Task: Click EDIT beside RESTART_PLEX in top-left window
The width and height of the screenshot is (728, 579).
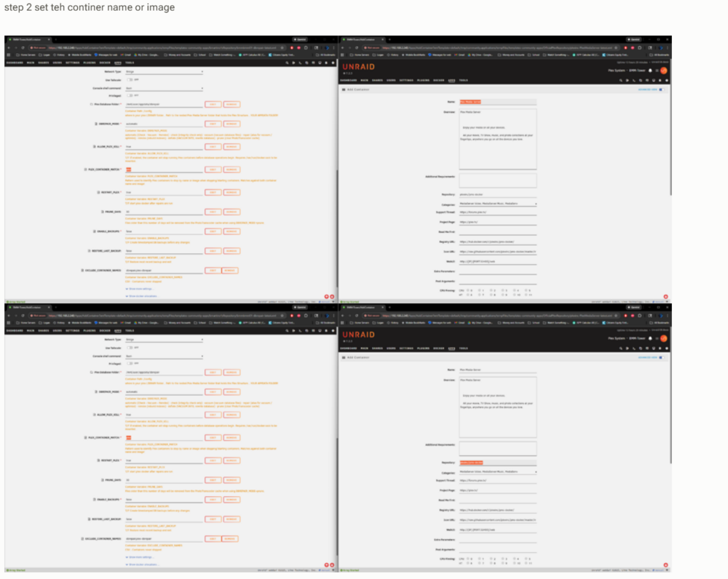Action: [213, 192]
